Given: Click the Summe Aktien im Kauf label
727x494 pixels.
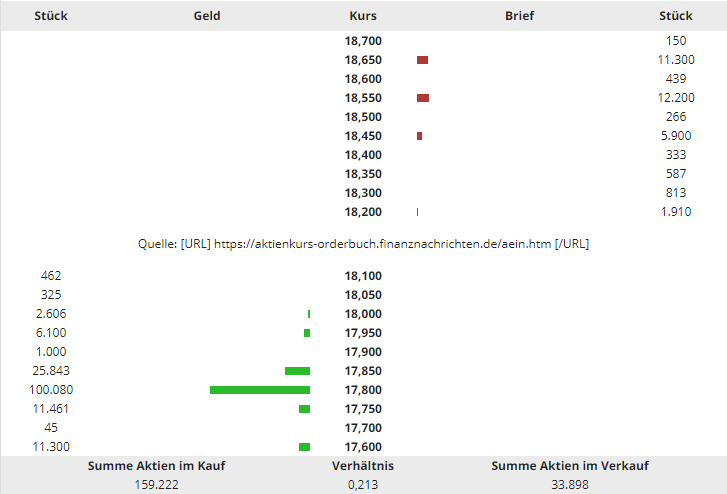Looking at the screenshot, I should [148, 466].
